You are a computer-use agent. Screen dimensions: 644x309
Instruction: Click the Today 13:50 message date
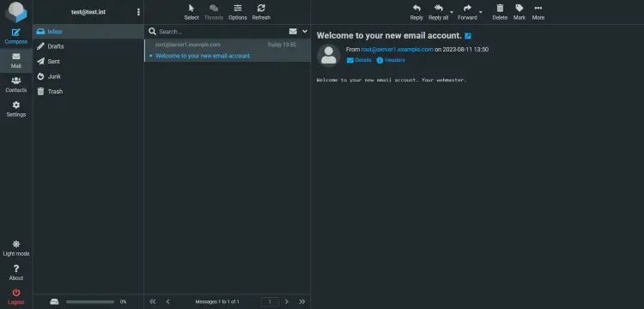click(x=282, y=45)
